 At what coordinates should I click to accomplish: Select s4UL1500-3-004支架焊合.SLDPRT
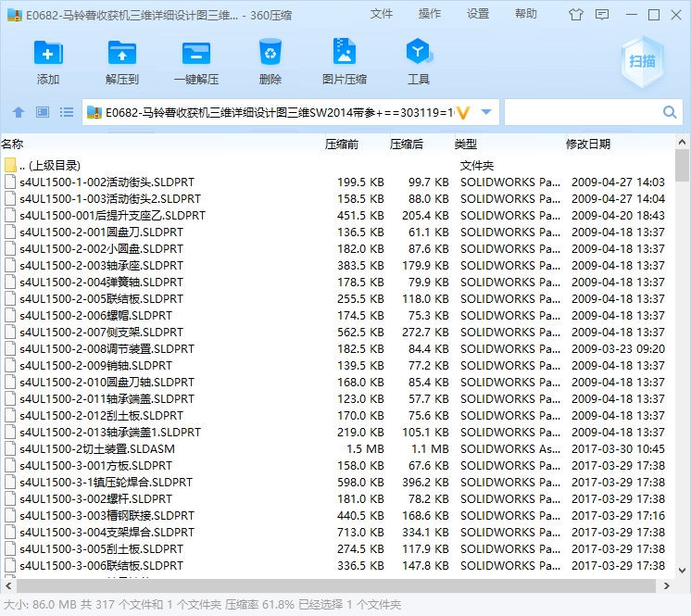337,533
